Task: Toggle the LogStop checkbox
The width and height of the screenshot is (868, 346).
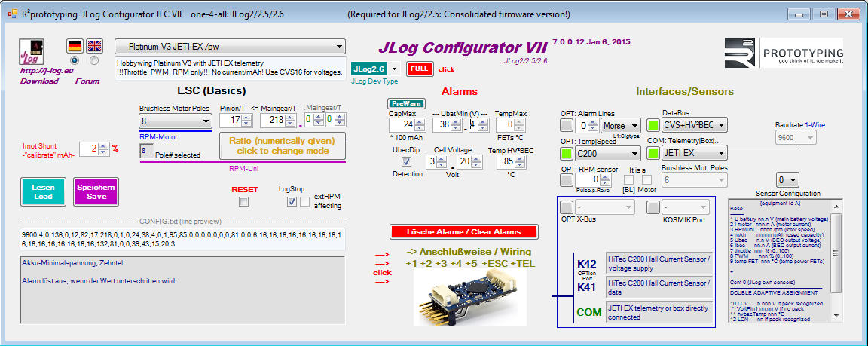Action: coord(292,202)
